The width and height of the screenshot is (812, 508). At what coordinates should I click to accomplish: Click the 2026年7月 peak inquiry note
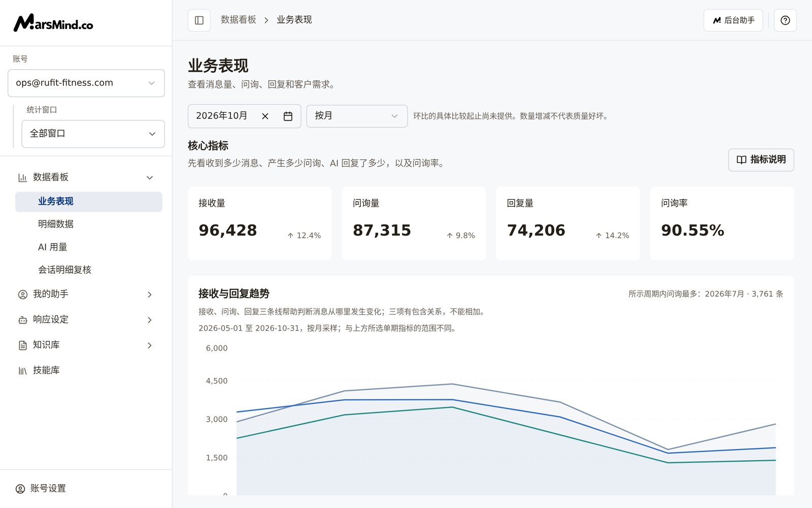(706, 294)
